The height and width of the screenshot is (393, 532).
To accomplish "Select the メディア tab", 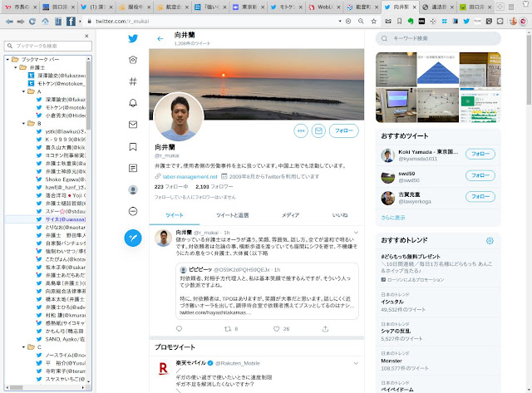I will click(290, 215).
